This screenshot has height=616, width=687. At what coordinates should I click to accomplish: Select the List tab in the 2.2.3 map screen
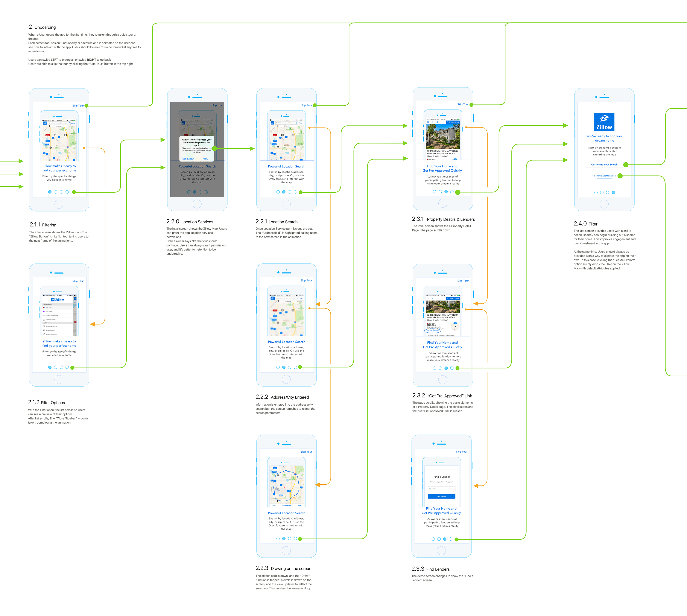(x=299, y=506)
